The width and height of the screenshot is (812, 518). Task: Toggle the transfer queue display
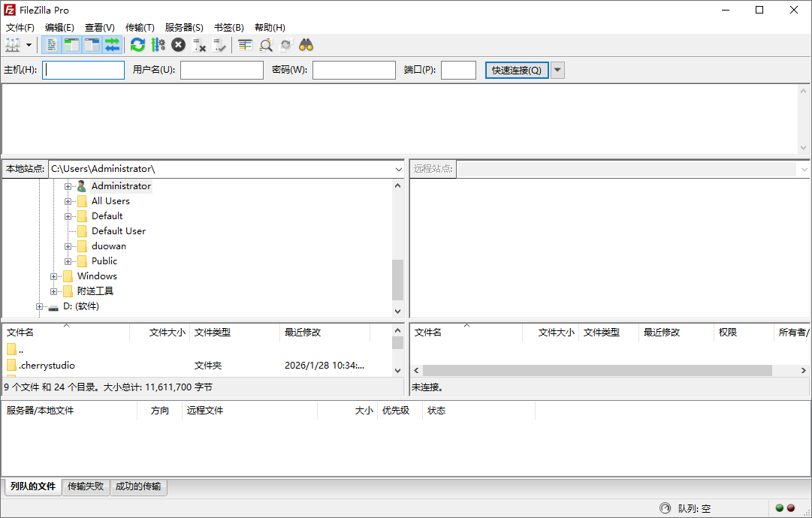pyautogui.click(x=112, y=44)
